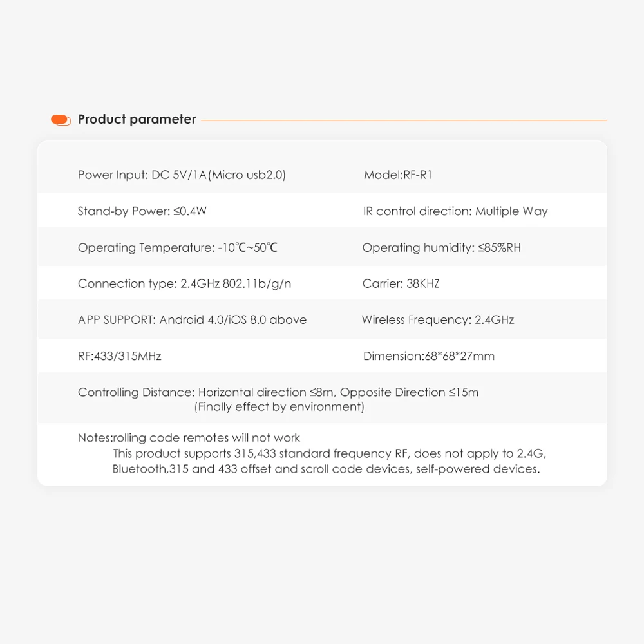Select IR control direction Multiple Way text
644x644 pixels.
point(455,211)
